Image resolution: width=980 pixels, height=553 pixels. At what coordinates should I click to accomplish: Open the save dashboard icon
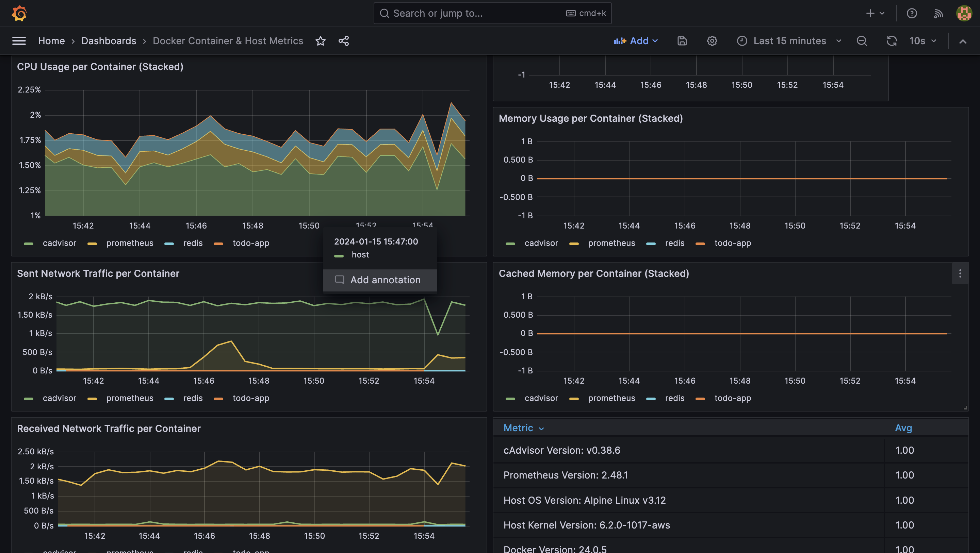tap(682, 40)
